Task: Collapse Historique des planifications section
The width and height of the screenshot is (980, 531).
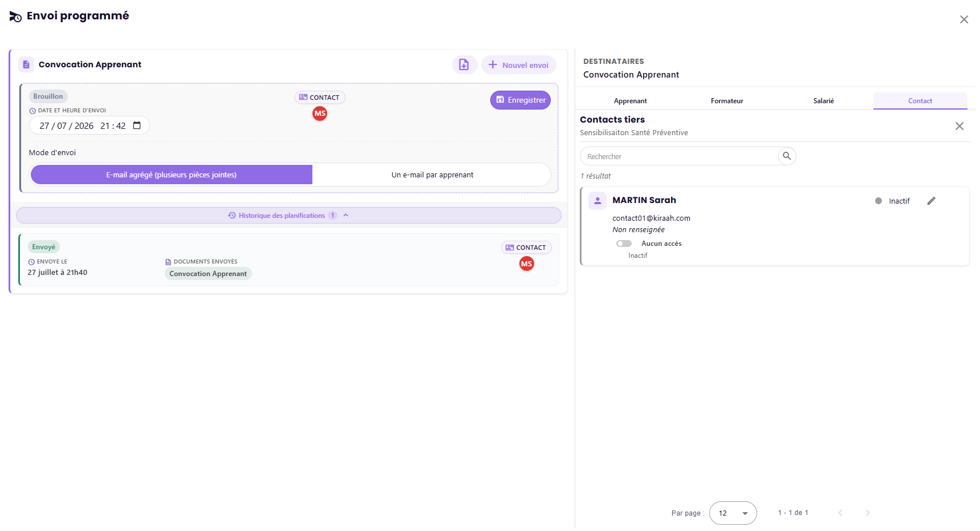Action: click(288, 215)
